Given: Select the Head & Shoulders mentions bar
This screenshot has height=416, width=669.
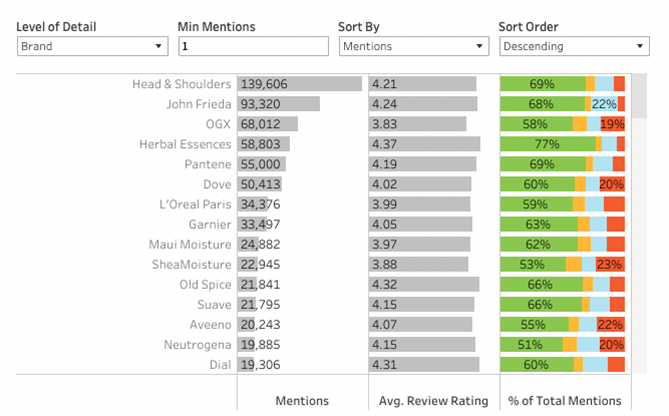Looking at the screenshot, I should [299, 84].
